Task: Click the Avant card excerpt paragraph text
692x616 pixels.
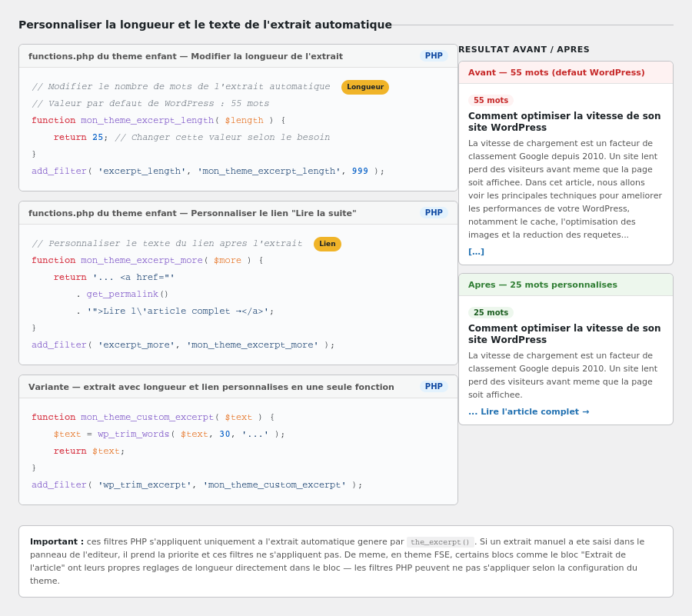Action: (565, 189)
